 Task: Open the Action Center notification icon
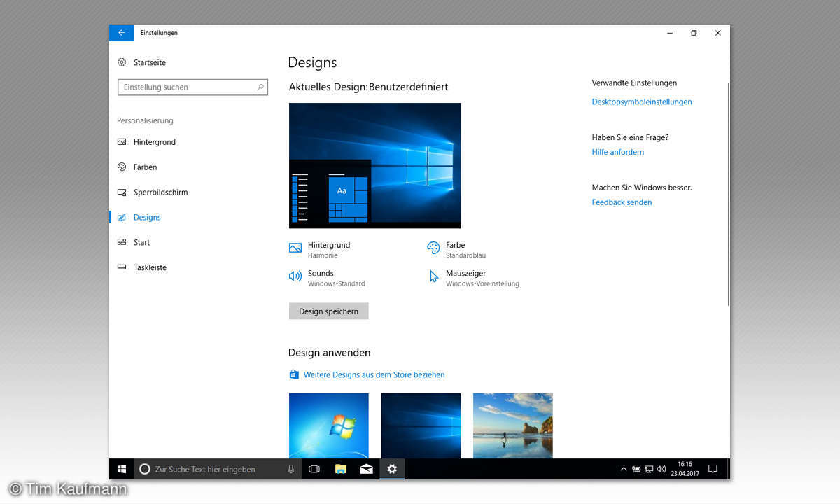click(713, 469)
